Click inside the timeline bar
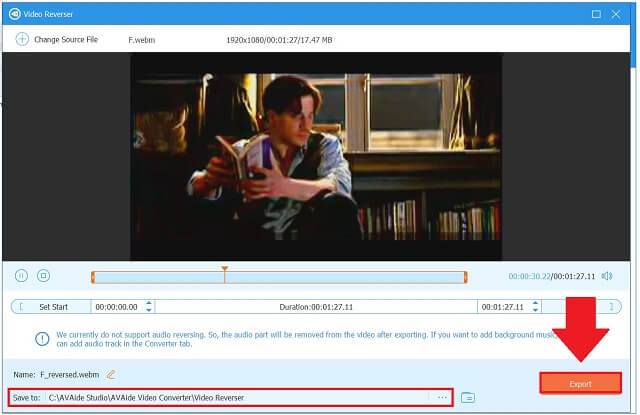 (x=279, y=278)
